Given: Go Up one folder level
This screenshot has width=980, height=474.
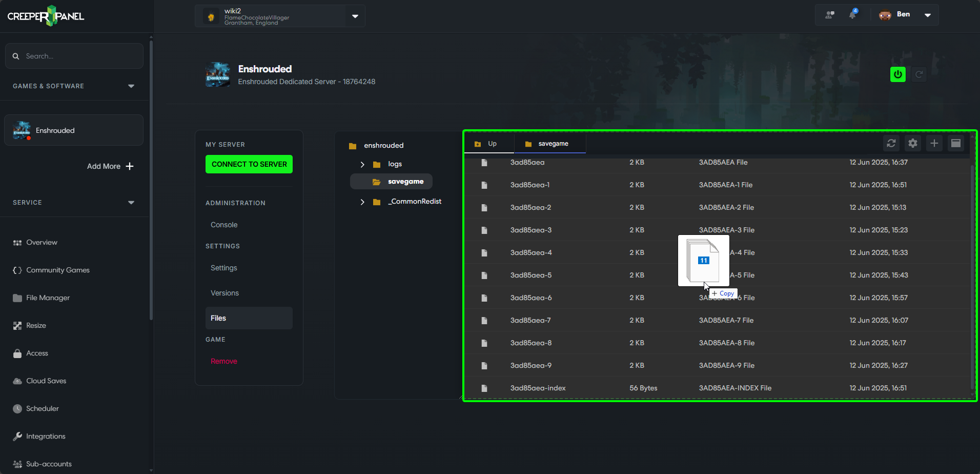Looking at the screenshot, I should click(x=489, y=144).
